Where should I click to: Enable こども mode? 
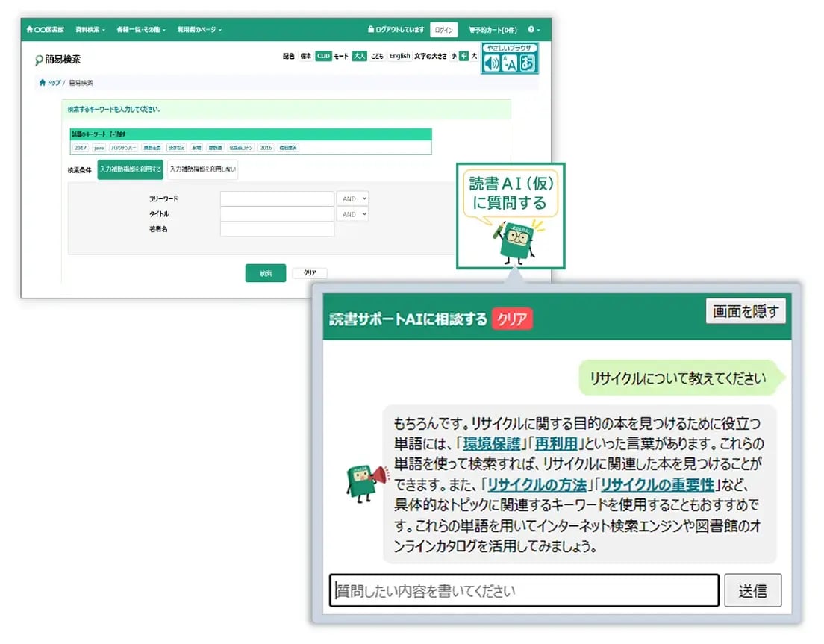376,56
